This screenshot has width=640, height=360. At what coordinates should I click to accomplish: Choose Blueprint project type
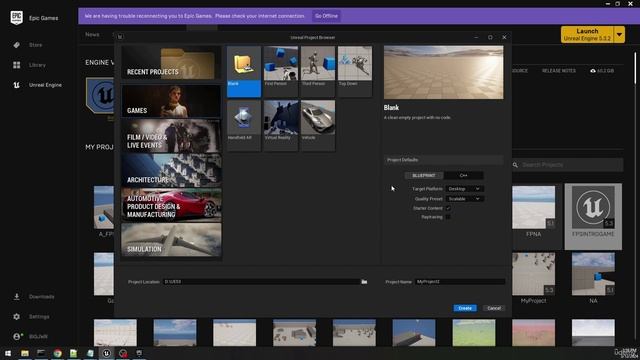[x=424, y=176]
